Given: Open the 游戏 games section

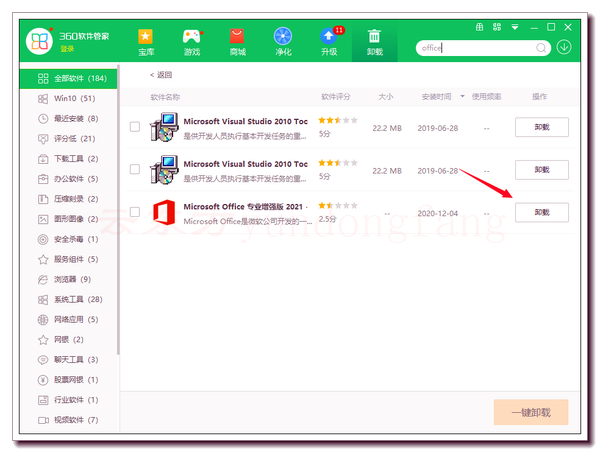Looking at the screenshot, I should [x=192, y=42].
